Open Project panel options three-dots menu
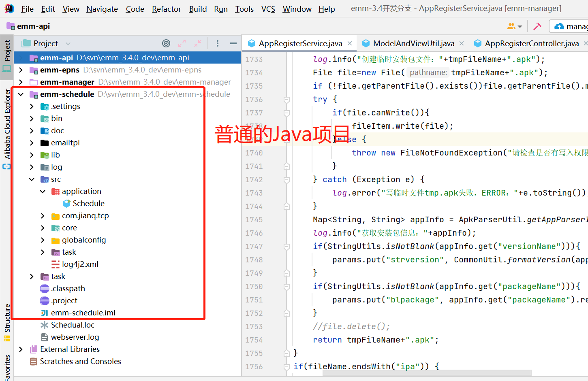Screen dimensions: 588x381 tap(218, 43)
